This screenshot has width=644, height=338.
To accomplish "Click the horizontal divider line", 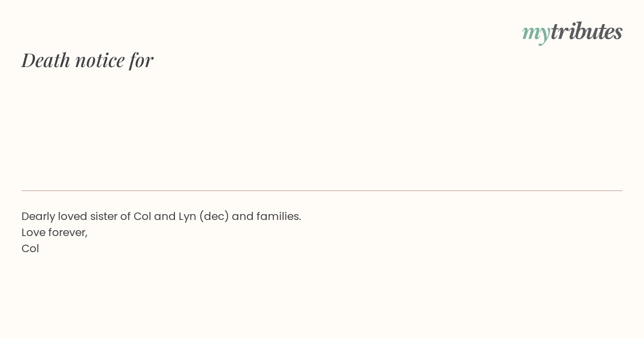I will [x=322, y=190].
